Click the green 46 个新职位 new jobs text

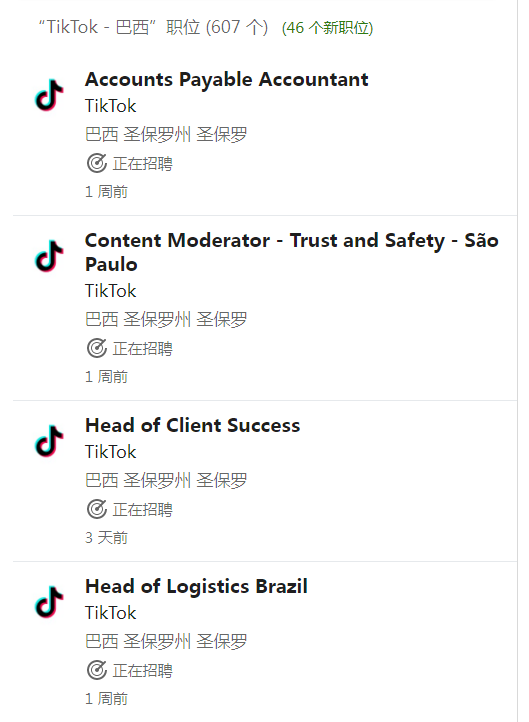coord(327,28)
